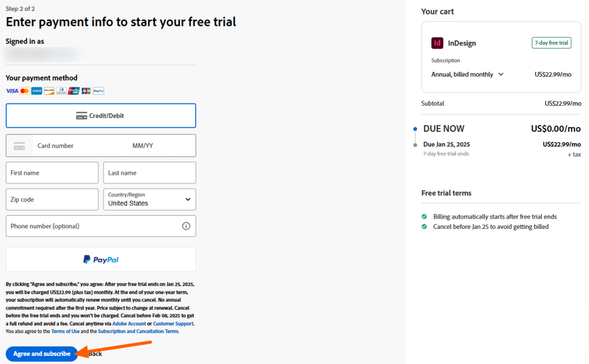589x364 pixels.
Task: Open the Adobe Account link
Action: coord(129,323)
